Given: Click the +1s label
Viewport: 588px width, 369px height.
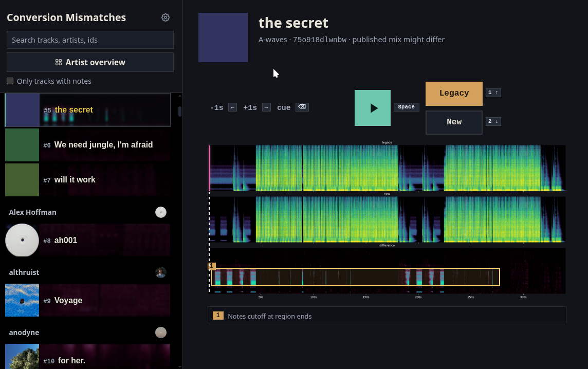Looking at the screenshot, I should point(250,107).
